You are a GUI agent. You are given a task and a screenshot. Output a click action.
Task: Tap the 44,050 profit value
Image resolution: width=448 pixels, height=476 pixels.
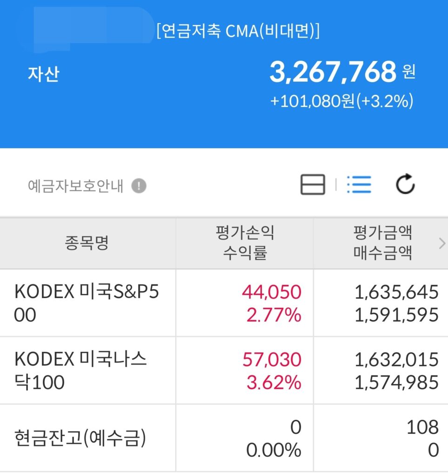272,292
